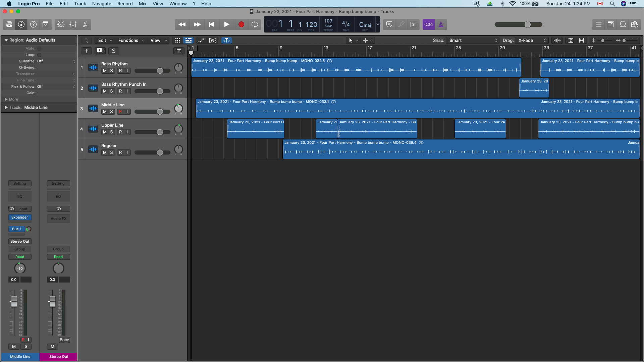Toggle Count-in 1234 button
This screenshot has width=644, height=362.
click(x=429, y=24)
